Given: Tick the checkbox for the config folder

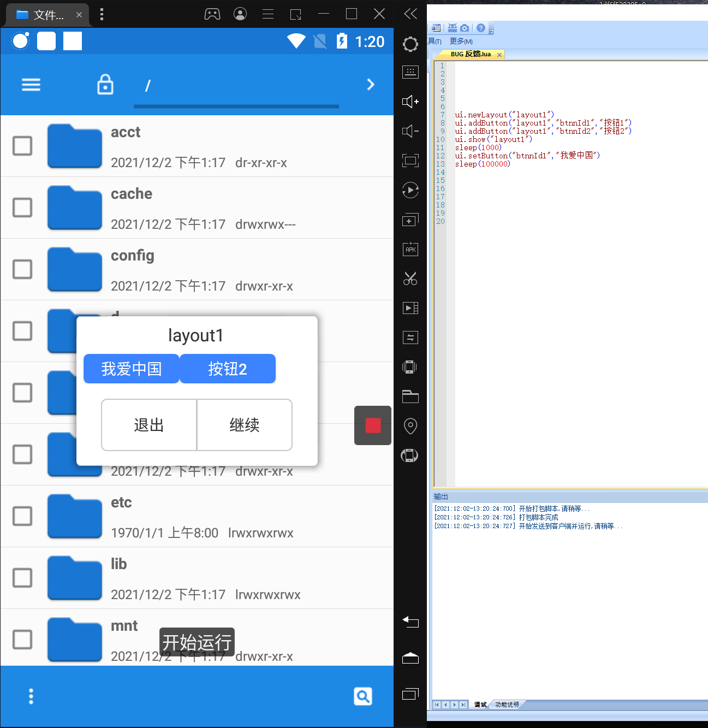Looking at the screenshot, I should click(x=22, y=269).
